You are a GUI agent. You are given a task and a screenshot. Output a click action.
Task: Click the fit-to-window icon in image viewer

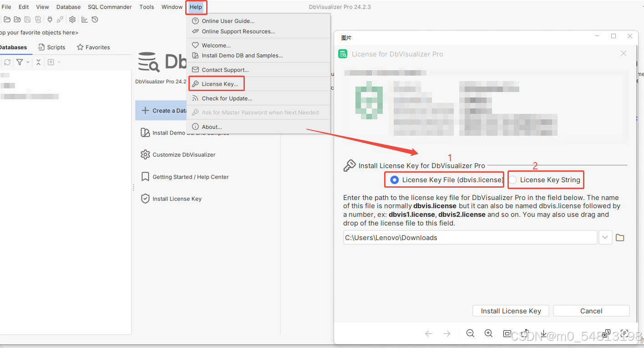(x=507, y=333)
